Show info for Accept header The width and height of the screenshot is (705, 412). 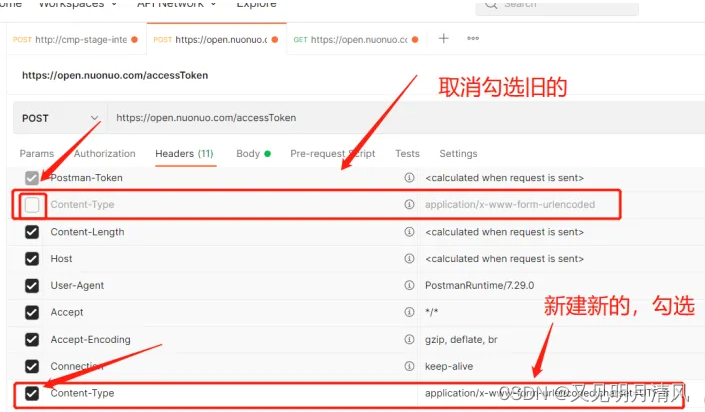click(x=409, y=312)
